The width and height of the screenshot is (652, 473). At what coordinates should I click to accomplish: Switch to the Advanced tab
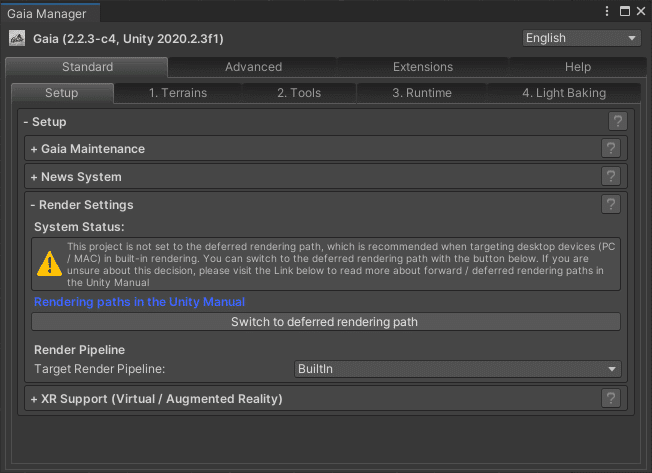(x=253, y=67)
